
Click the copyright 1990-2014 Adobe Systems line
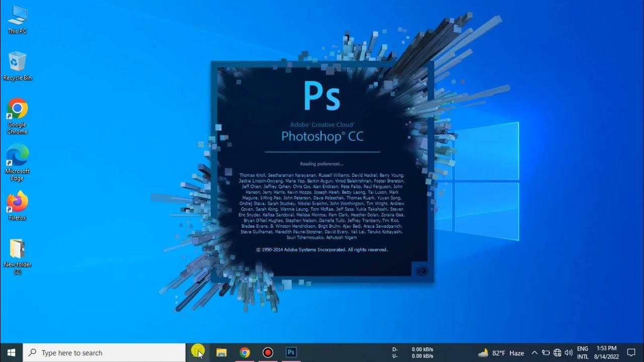(322, 249)
